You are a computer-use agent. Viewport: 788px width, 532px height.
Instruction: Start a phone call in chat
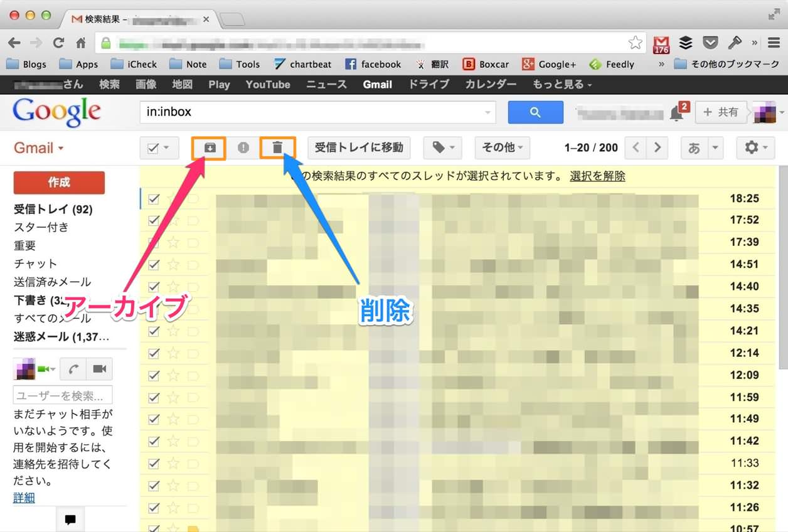(73, 369)
